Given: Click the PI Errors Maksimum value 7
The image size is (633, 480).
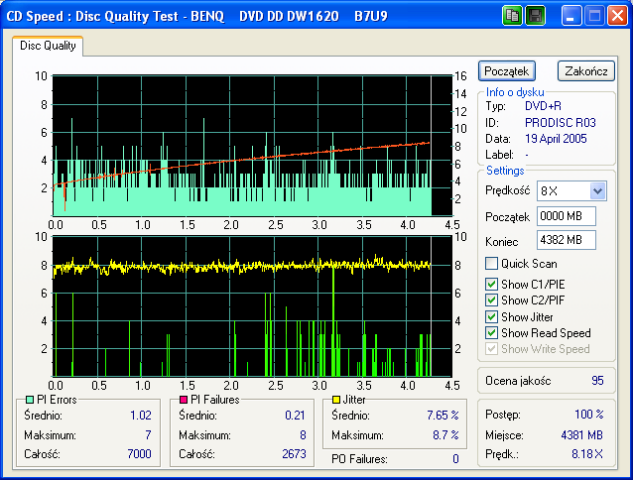Looking at the screenshot, I should coord(148,435).
